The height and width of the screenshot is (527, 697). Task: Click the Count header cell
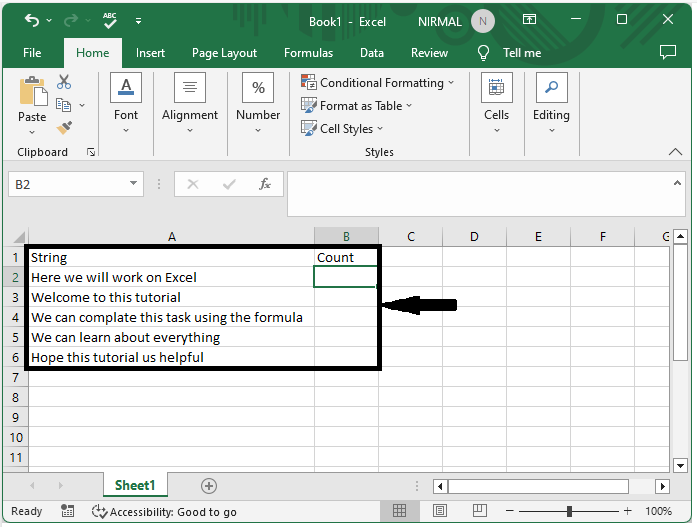pos(346,257)
